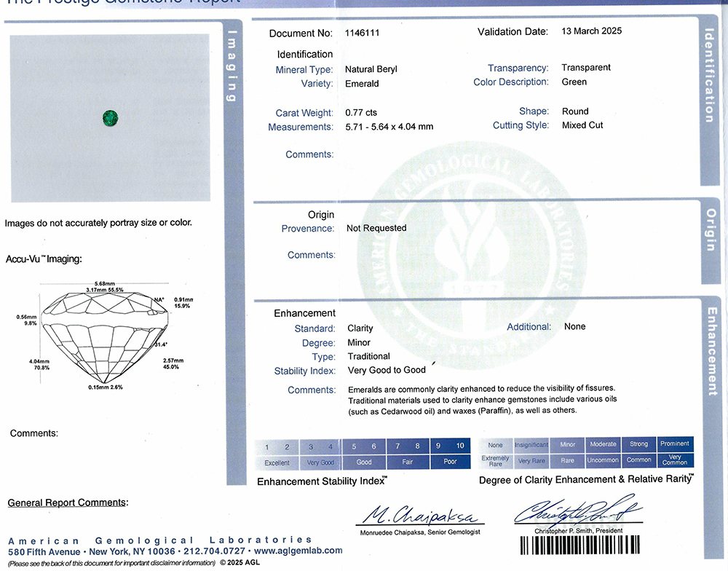Click the Christopher P. Smith signature
Image resolution: width=728 pixels, height=571 pixels.
point(579,510)
